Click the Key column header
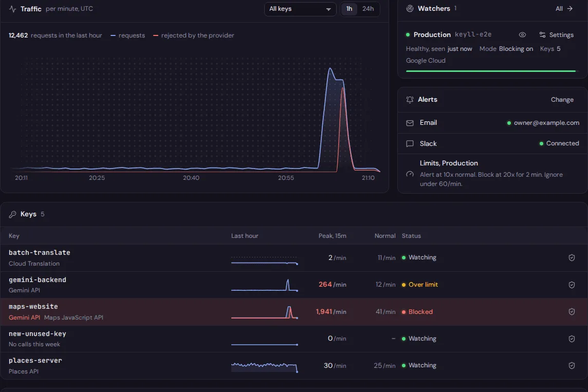Screen dimensions: 588x392 coord(14,236)
